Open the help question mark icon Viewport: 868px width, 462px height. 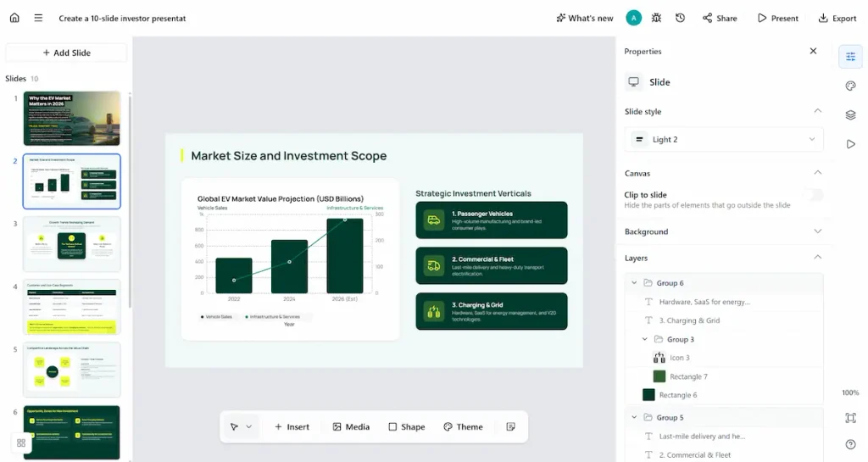coord(851,444)
